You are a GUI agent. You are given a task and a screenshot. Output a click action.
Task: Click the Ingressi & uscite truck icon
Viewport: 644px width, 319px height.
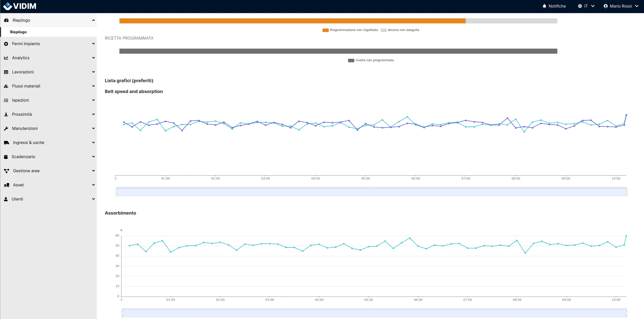coord(7,143)
